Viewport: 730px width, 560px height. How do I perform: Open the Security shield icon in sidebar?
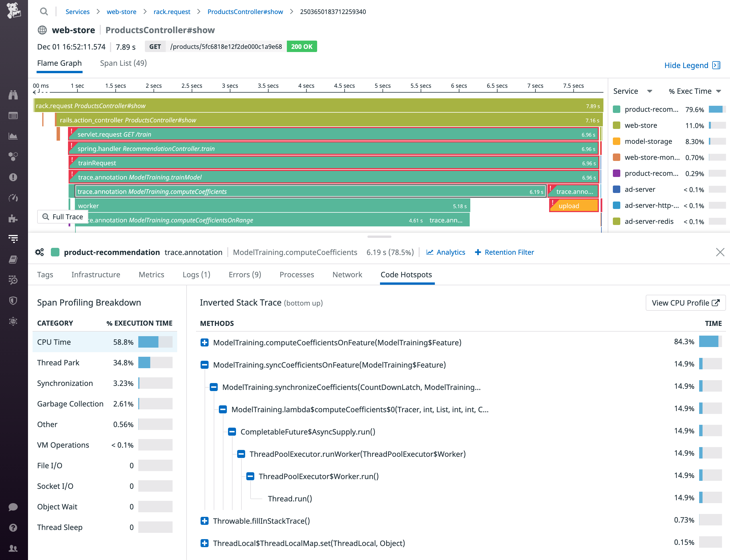[x=13, y=301]
